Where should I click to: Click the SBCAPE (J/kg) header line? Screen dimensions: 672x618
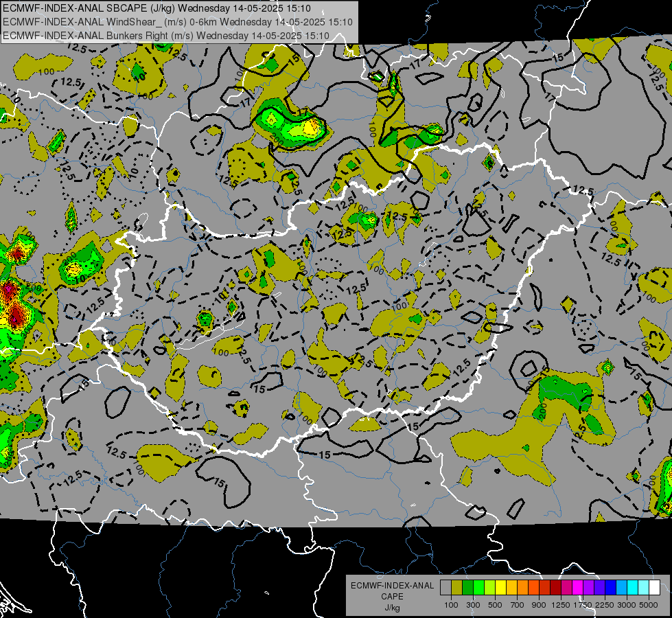pyautogui.click(x=157, y=8)
